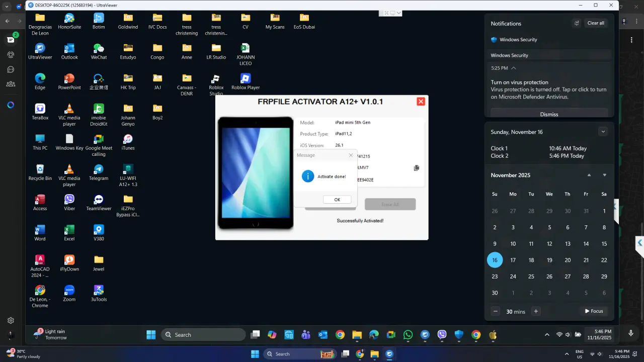This screenshot has width=644, height=362.
Task: Pick date 12 in the November calendar
Action: point(549,244)
